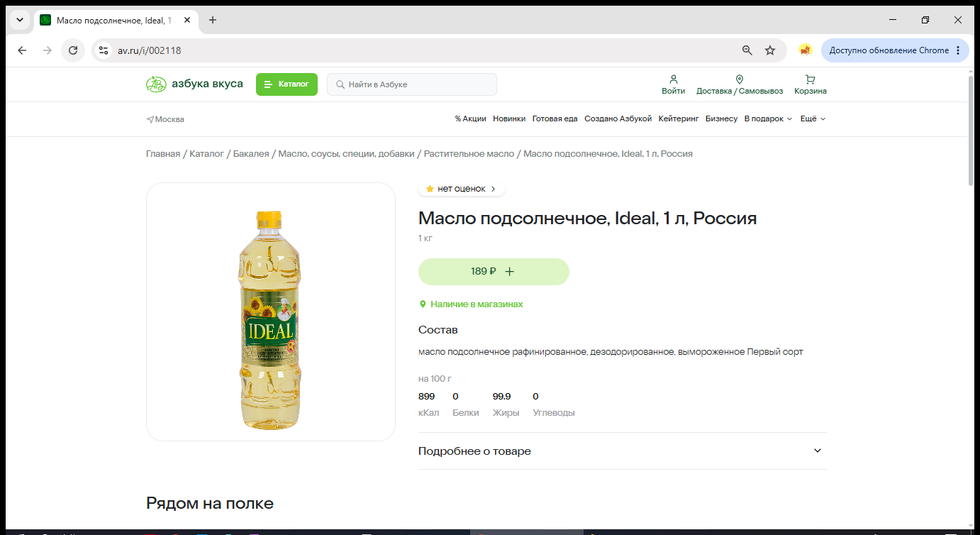Open the tab search dropdown arrow
This screenshot has height=535, width=980.
(x=20, y=20)
